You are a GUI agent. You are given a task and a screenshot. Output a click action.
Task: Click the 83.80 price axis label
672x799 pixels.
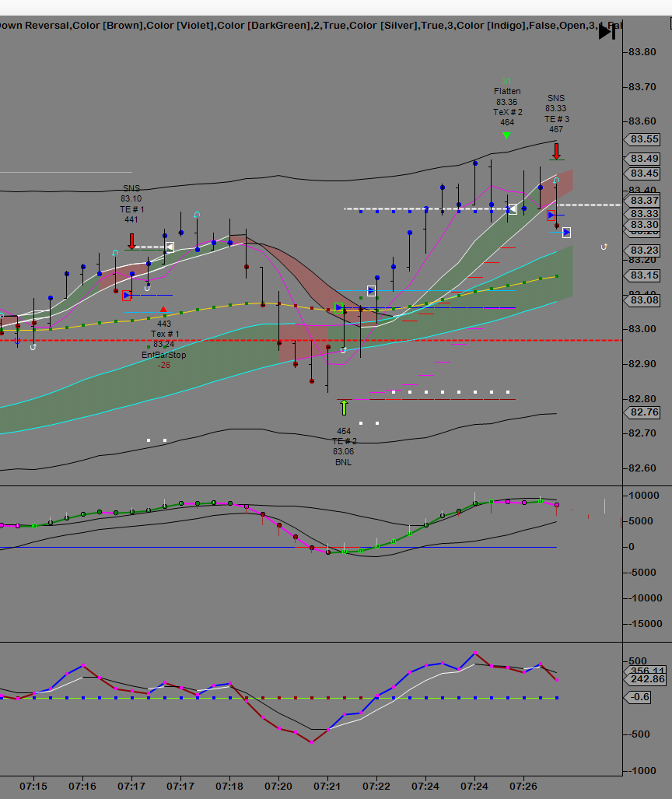(642, 52)
